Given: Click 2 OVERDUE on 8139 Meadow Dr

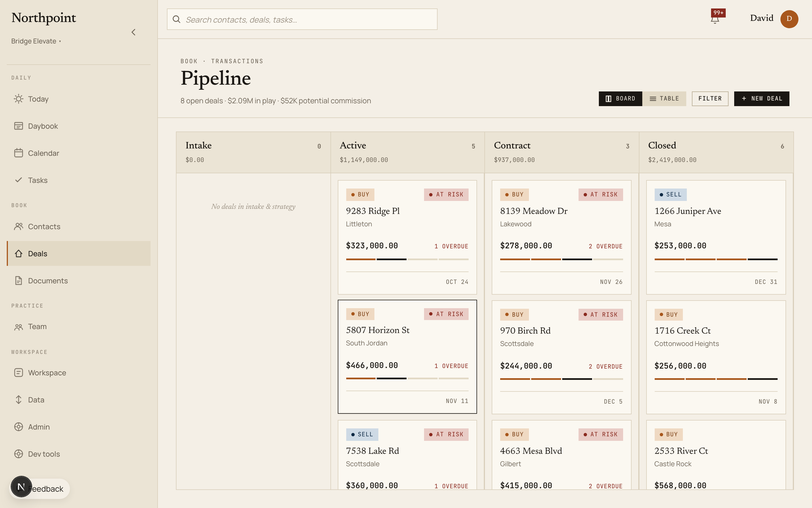Looking at the screenshot, I should tap(606, 246).
